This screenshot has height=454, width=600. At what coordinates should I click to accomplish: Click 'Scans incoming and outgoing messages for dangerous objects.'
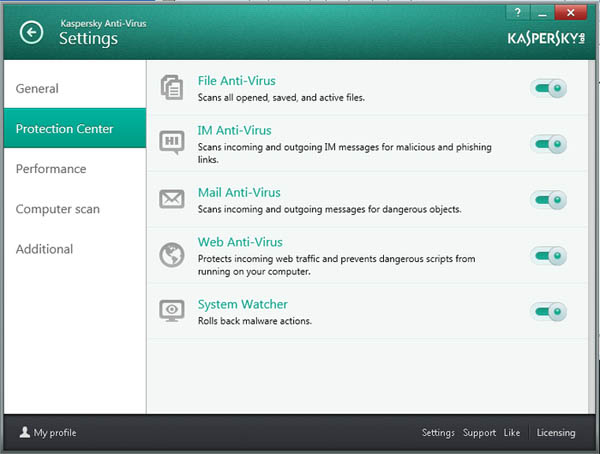tap(329, 209)
